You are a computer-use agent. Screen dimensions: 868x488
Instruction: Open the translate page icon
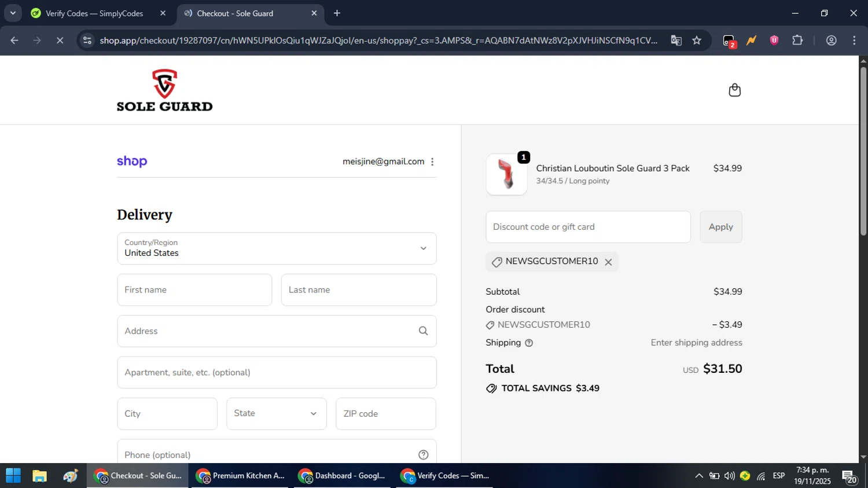coord(676,40)
